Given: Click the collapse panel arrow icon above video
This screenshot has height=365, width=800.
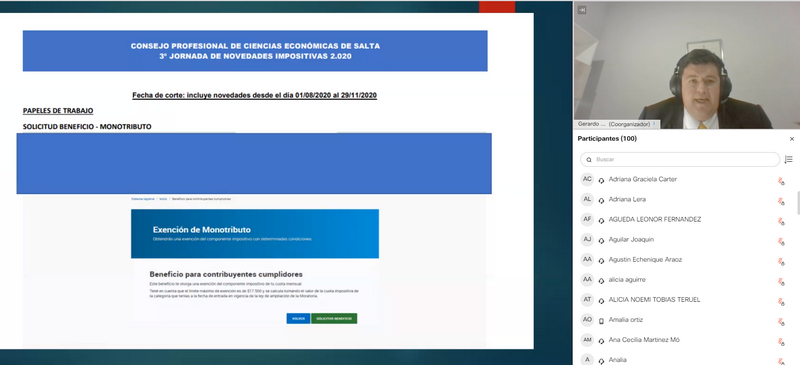Looking at the screenshot, I should click(x=582, y=10).
